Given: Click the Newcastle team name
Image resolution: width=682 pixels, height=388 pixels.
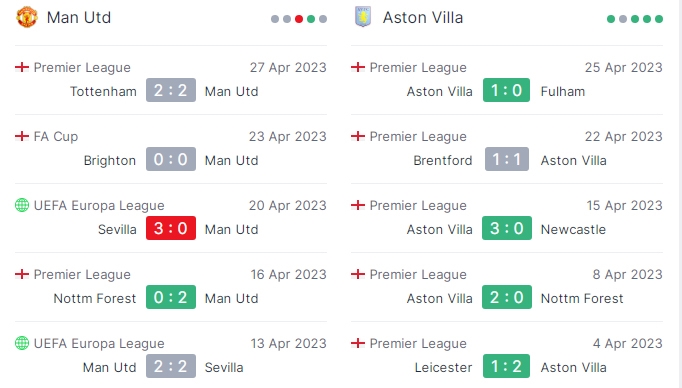Looking at the screenshot, I should point(573,229).
